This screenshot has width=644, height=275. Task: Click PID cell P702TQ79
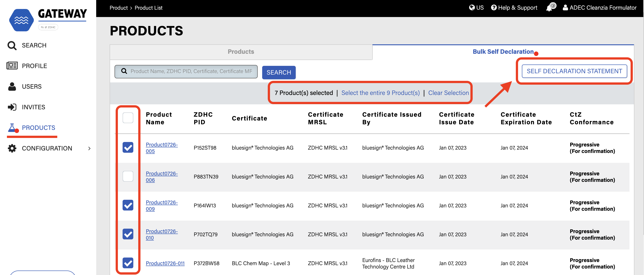[x=206, y=234]
